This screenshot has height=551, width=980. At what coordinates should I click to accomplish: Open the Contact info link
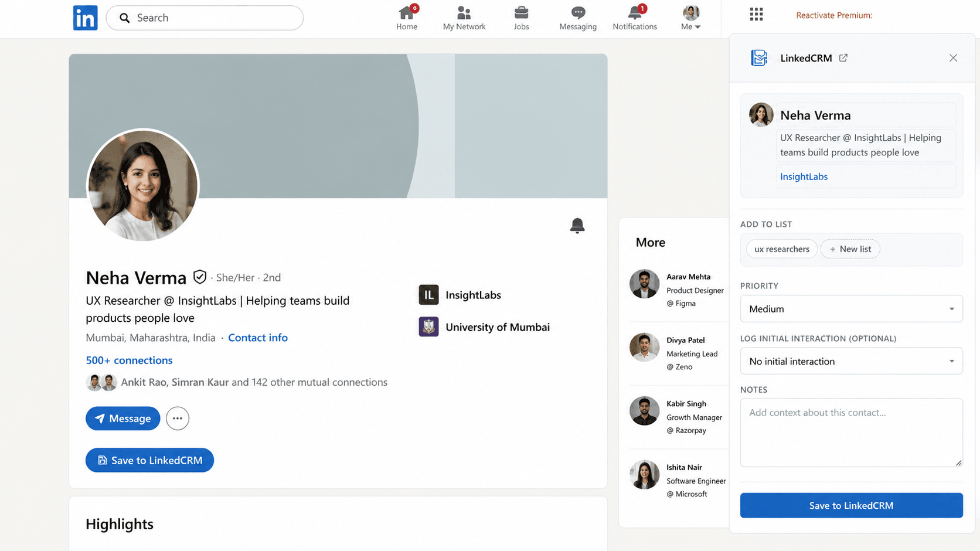click(x=258, y=338)
